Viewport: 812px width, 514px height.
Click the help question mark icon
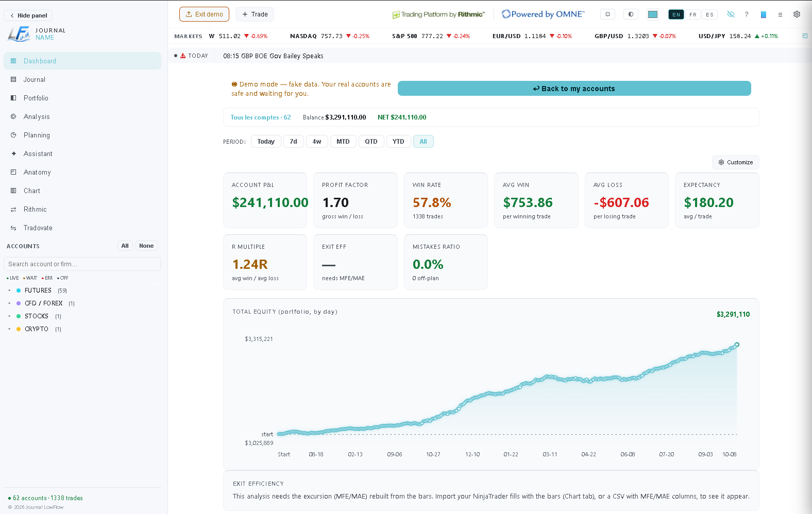[x=747, y=14]
